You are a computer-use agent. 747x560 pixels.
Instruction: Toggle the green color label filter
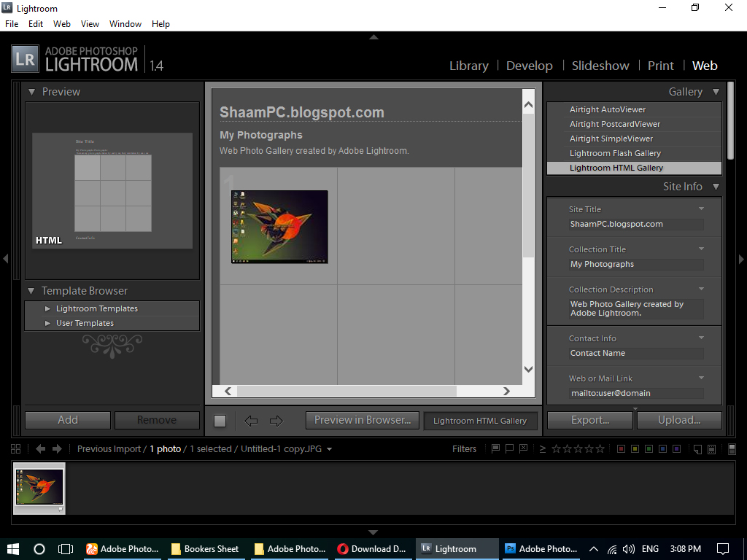pyautogui.click(x=649, y=449)
